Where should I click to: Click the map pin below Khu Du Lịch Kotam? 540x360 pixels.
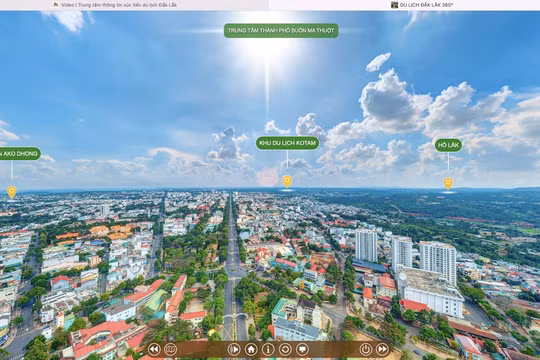(x=287, y=181)
